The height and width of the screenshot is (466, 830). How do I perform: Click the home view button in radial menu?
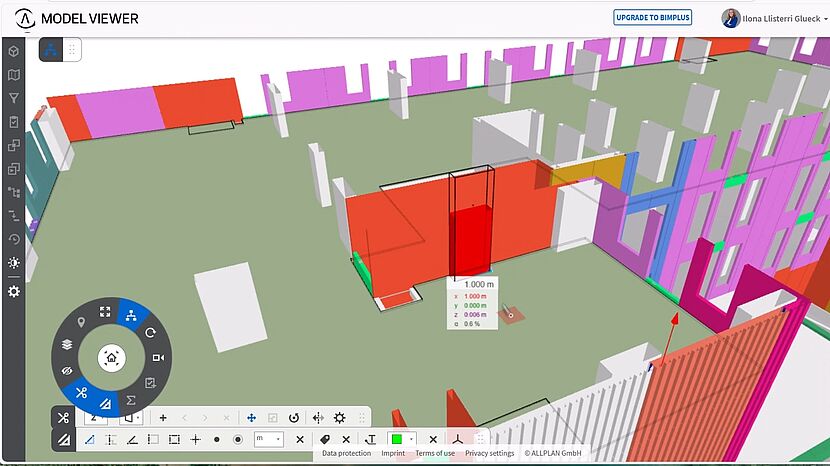(111, 357)
